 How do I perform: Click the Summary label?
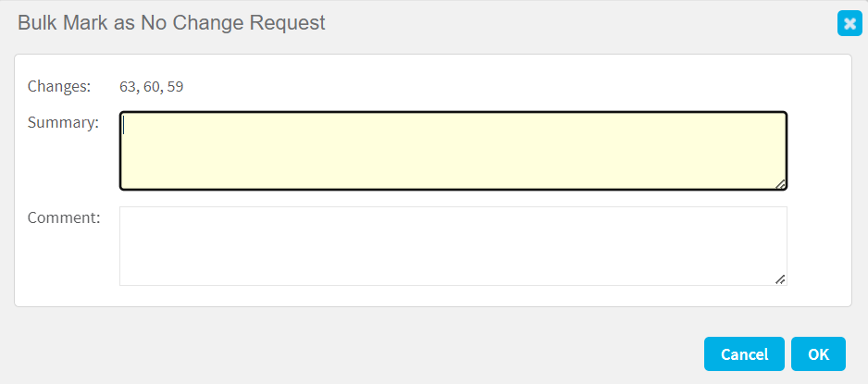[x=63, y=122]
